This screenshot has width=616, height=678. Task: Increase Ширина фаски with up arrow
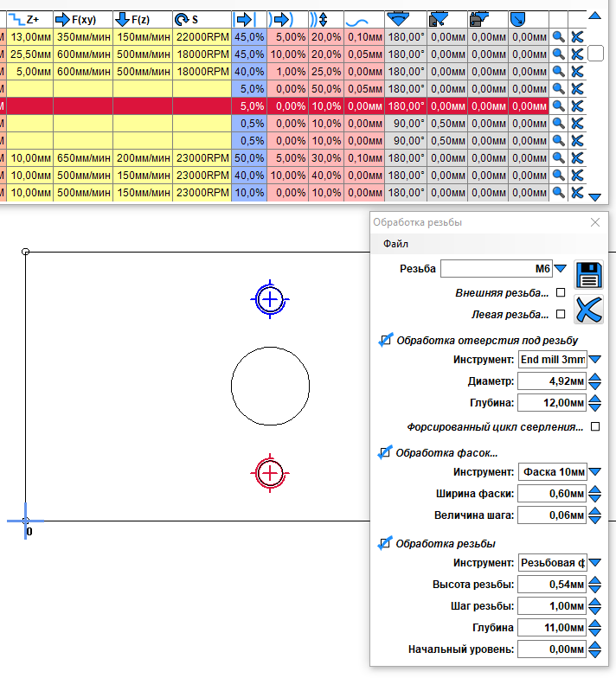[x=595, y=489]
